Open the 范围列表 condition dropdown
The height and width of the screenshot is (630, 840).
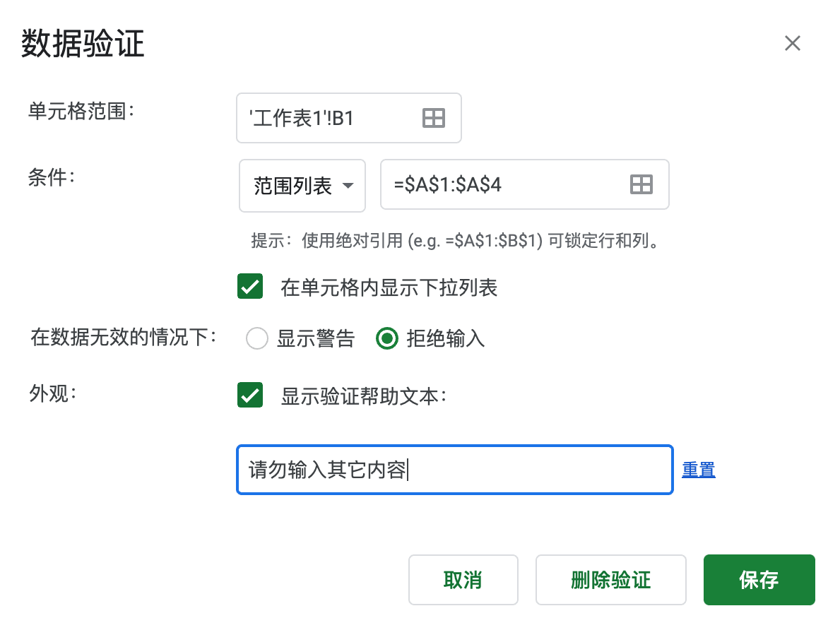[302, 185]
